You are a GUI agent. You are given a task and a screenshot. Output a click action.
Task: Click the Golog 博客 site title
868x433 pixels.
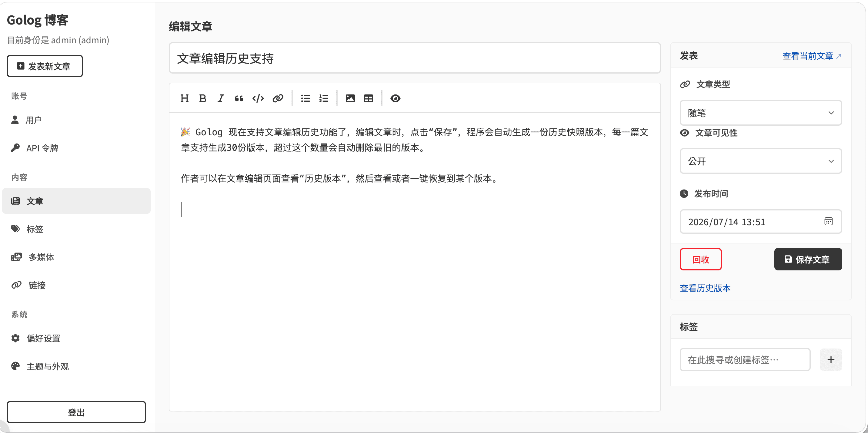pyautogui.click(x=37, y=20)
